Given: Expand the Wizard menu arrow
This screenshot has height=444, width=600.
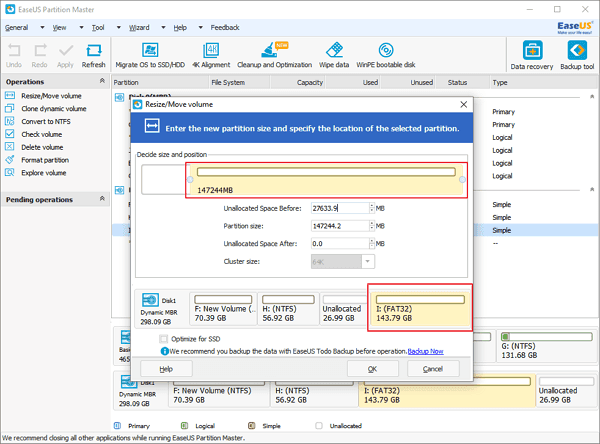Looking at the screenshot, I should coord(163,28).
